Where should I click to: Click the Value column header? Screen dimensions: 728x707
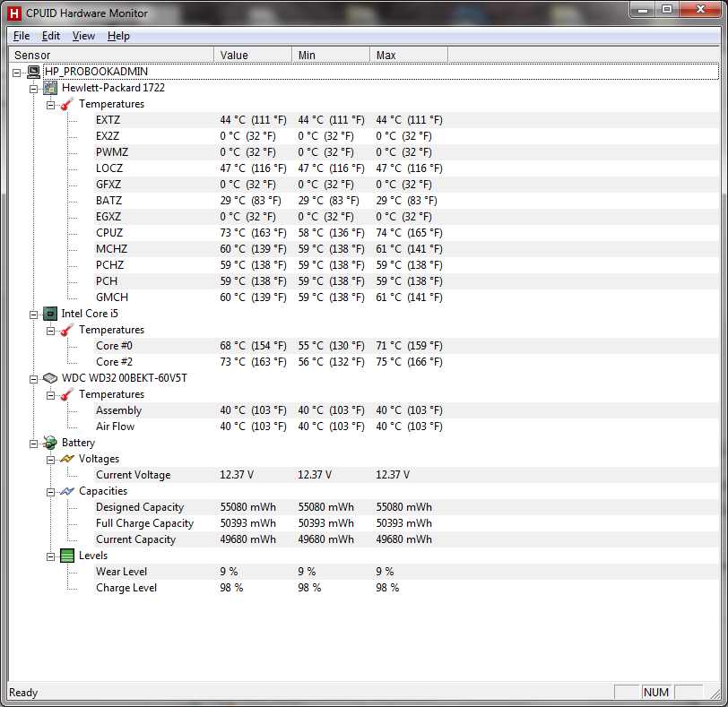(253, 55)
